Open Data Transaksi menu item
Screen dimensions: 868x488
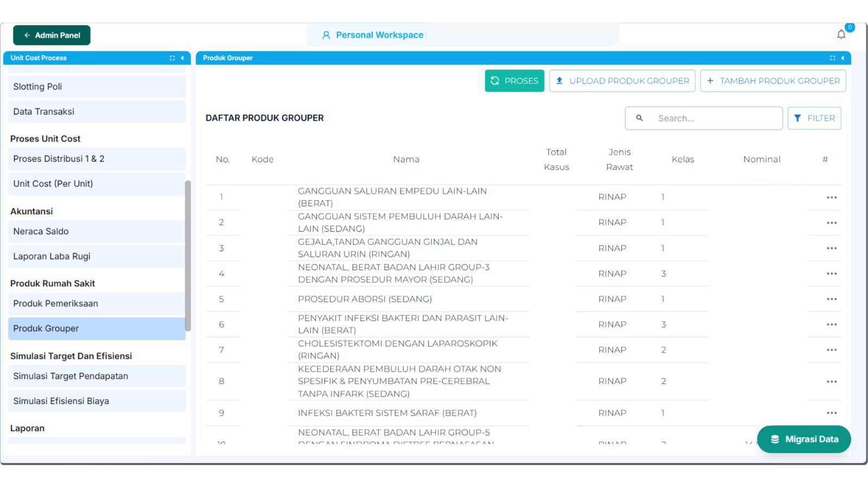click(97, 112)
